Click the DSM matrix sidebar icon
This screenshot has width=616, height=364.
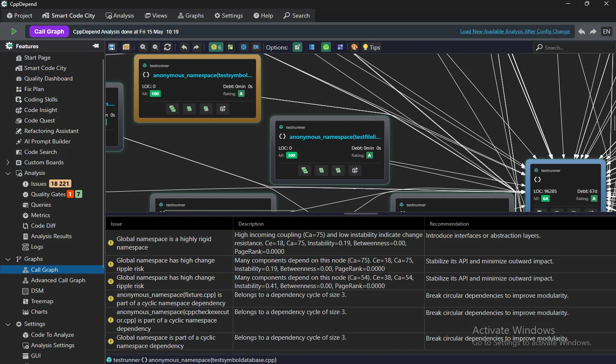point(26,291)
